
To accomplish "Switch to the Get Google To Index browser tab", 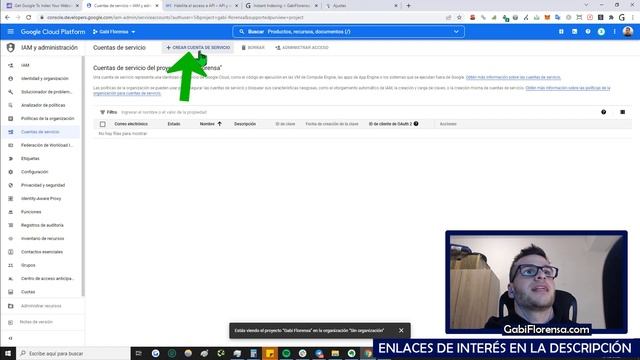I will click(42, 6).
